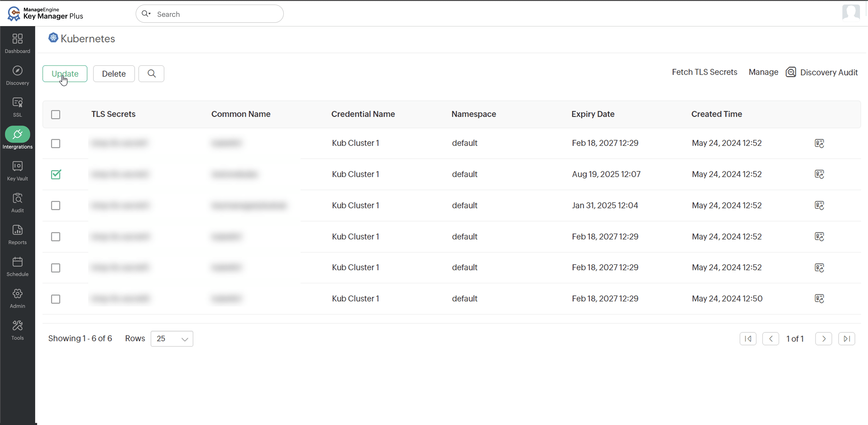The width and height of the screenshot is (868, 425).
Task: Expand the search filter dropdown arrow
Action: (150, 14)
